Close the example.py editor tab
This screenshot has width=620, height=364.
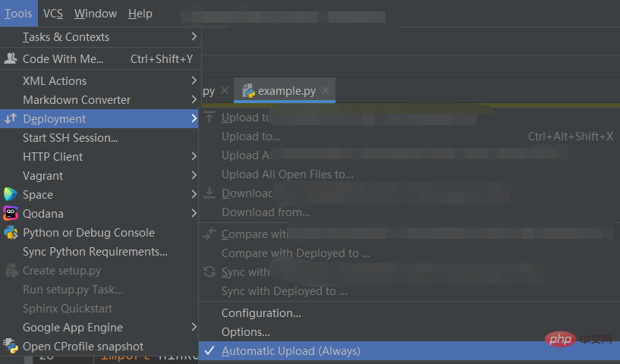click(326, 91)
